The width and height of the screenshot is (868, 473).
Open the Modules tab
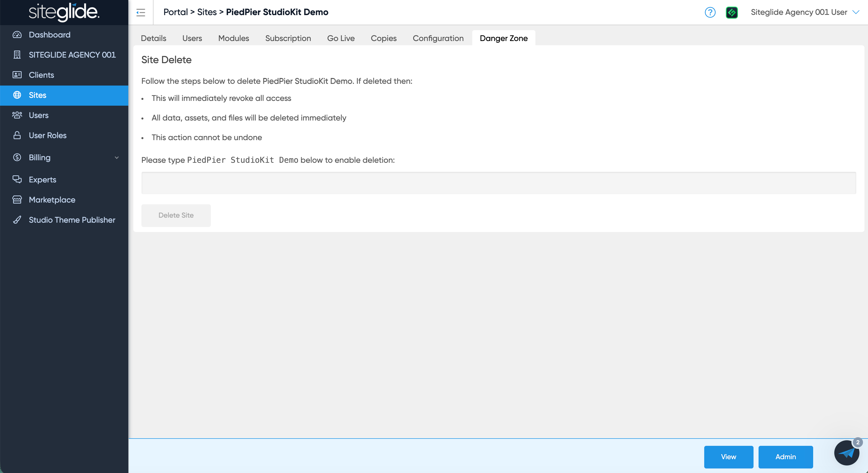(234, 38)
